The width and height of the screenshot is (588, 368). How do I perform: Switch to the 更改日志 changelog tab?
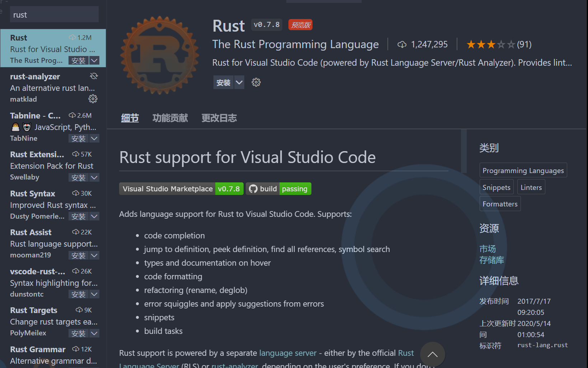click(219, 118)
